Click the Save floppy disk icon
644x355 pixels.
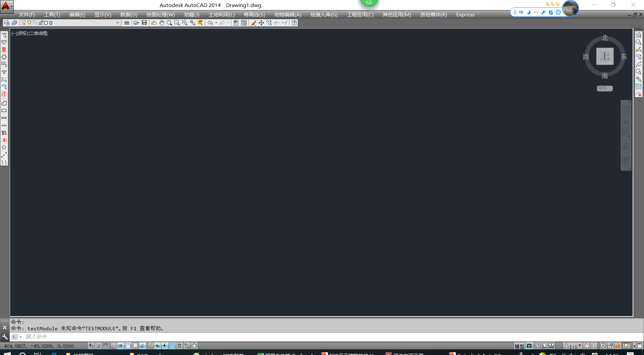(144, 23)
